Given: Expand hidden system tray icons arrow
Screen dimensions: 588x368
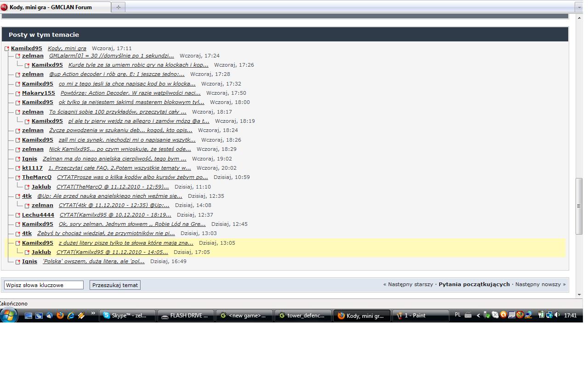Looking at the screenshot, I should [x=478, y=316].
